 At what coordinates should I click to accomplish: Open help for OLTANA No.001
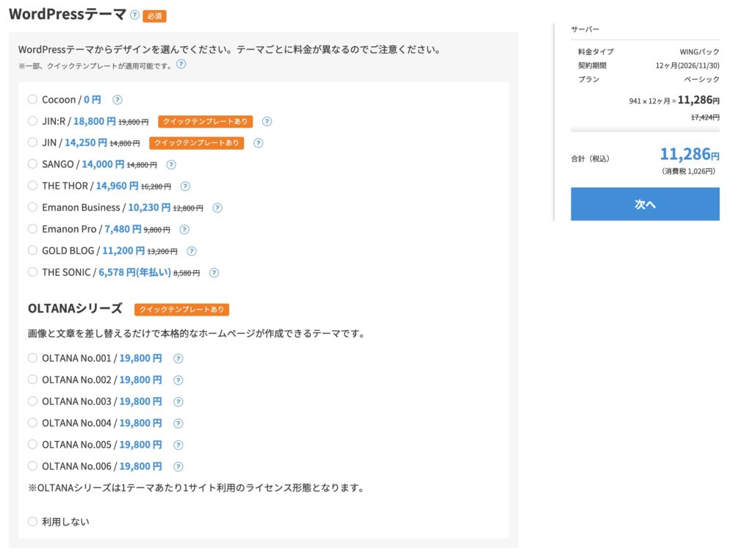click(177, 358)
